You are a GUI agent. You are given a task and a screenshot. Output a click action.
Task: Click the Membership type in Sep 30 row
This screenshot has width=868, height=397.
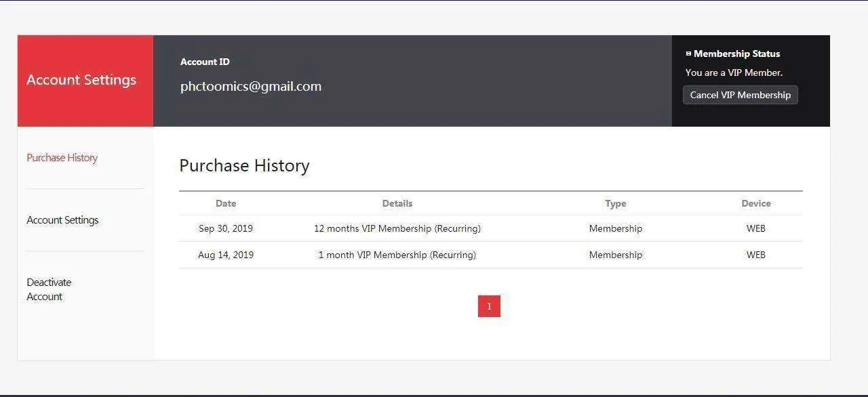coord(616,228)
